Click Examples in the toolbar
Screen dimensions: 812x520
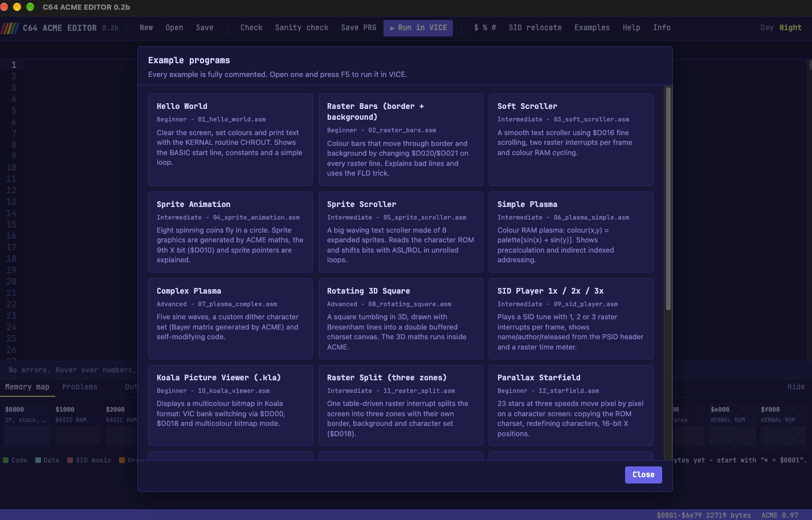pos(592,28)
